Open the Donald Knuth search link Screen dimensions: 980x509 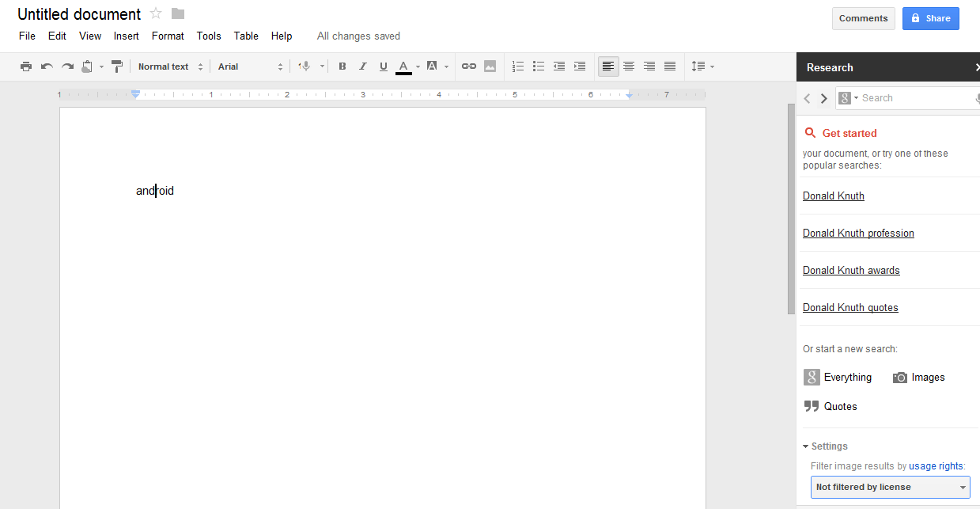tap(834, 196)
